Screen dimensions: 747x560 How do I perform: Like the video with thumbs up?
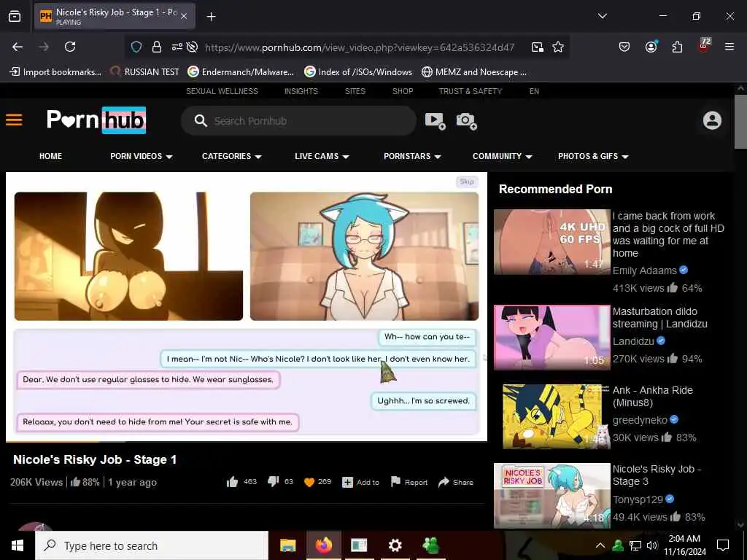(232, 482)
